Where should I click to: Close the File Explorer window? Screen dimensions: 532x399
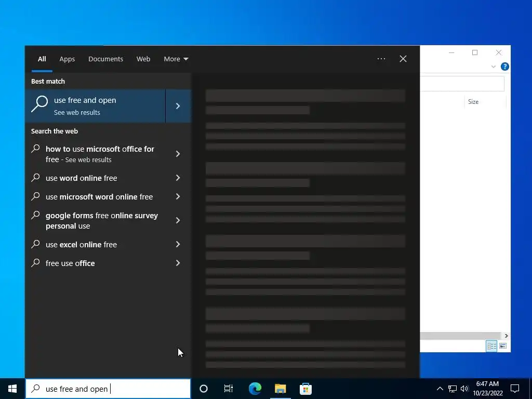pyautogui.click(x=498, y=52)
